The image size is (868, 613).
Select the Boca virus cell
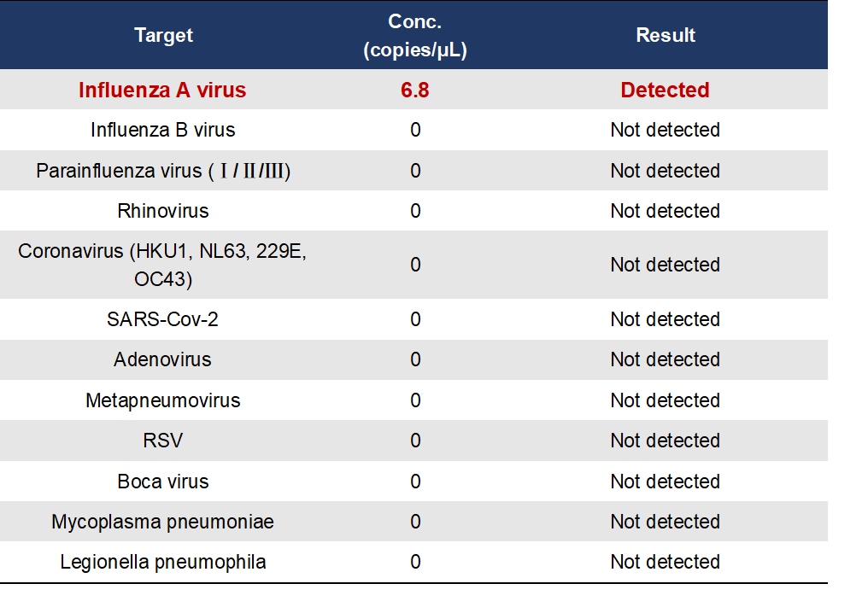click(x=162, y=482)
